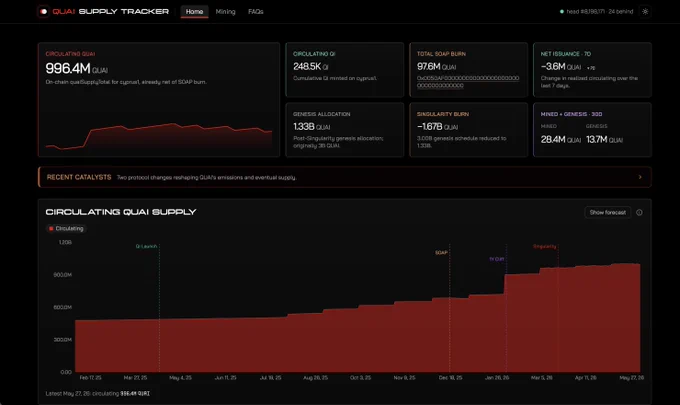
Task: Select the Circulating Quai card value 996.4M
Action: [68, 69]
